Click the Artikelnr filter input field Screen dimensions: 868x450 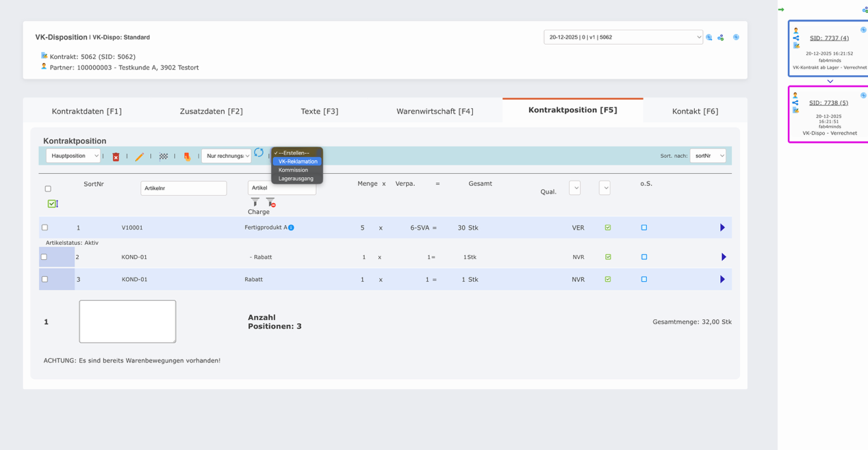click(183, 188)
